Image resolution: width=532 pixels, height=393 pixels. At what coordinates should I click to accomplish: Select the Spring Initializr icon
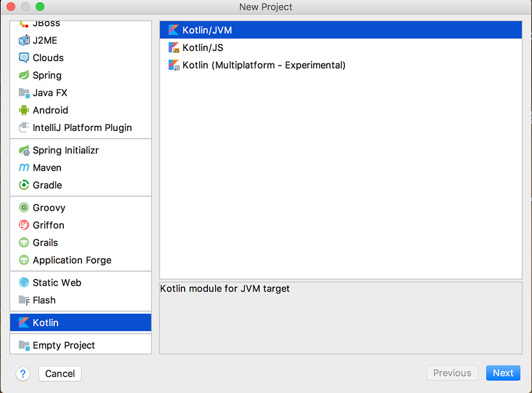pos(23,150)
